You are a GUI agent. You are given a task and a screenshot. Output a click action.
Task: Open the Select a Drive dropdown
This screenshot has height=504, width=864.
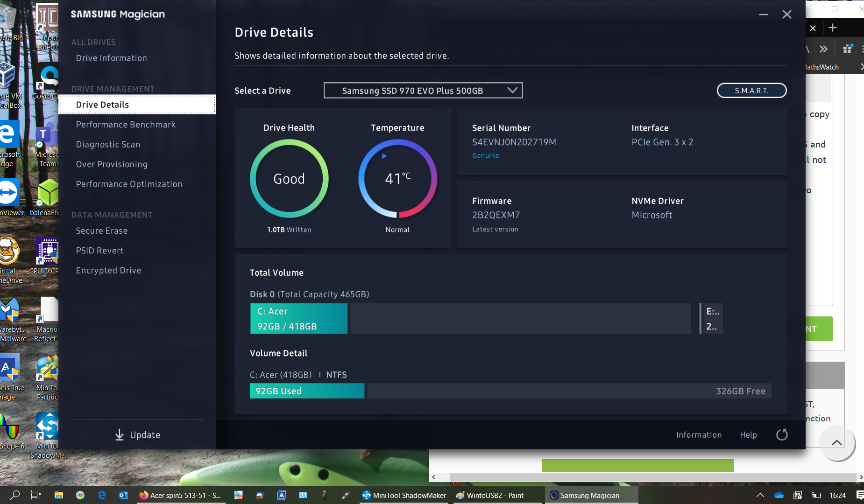(x=423, y=91)
